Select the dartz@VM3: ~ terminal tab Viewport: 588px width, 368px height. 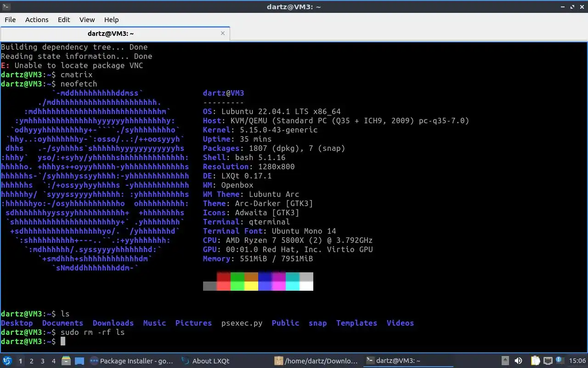click(x=115, y=34)
